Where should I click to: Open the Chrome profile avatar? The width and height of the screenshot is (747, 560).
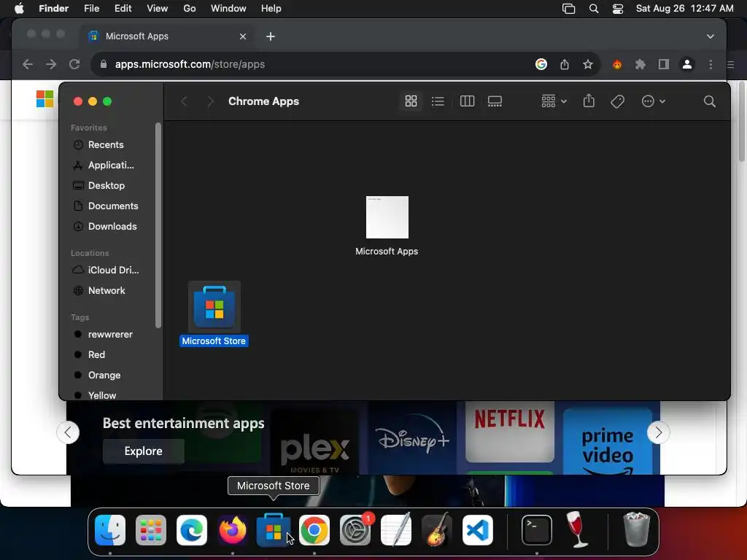coord(687,64)
